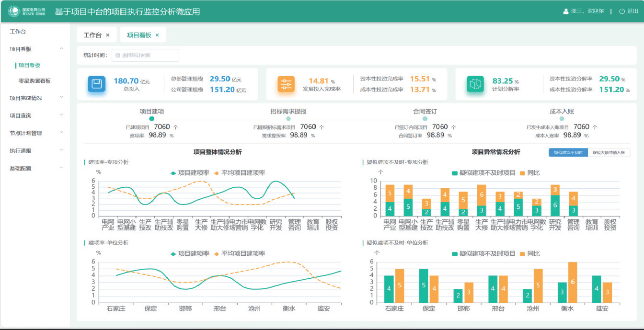Close the 工作台 tab with its X

pos(108,35)
